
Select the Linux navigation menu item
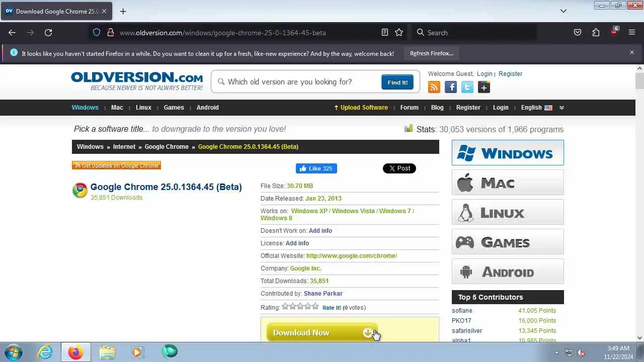pyautogui.click(x=143, y=108)
